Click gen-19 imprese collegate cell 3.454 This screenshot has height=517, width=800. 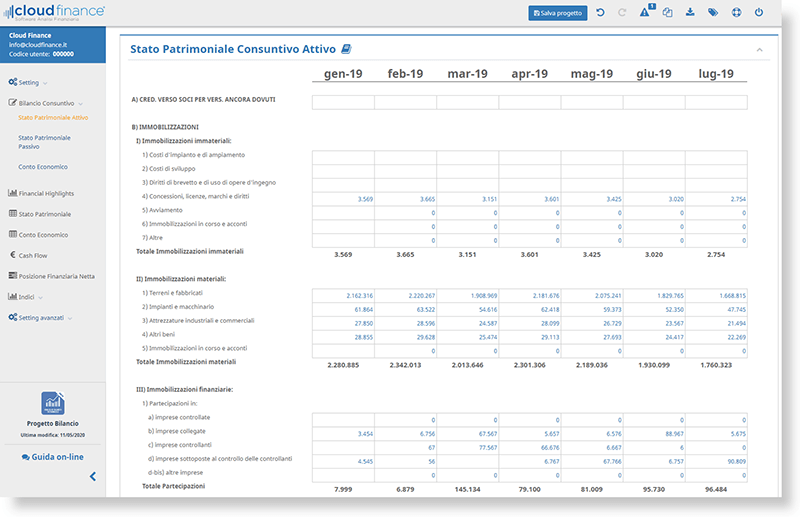tap(343, 434)
